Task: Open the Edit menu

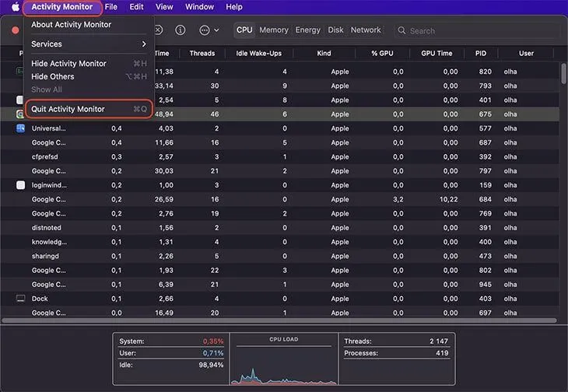Action: coord(136,7)
